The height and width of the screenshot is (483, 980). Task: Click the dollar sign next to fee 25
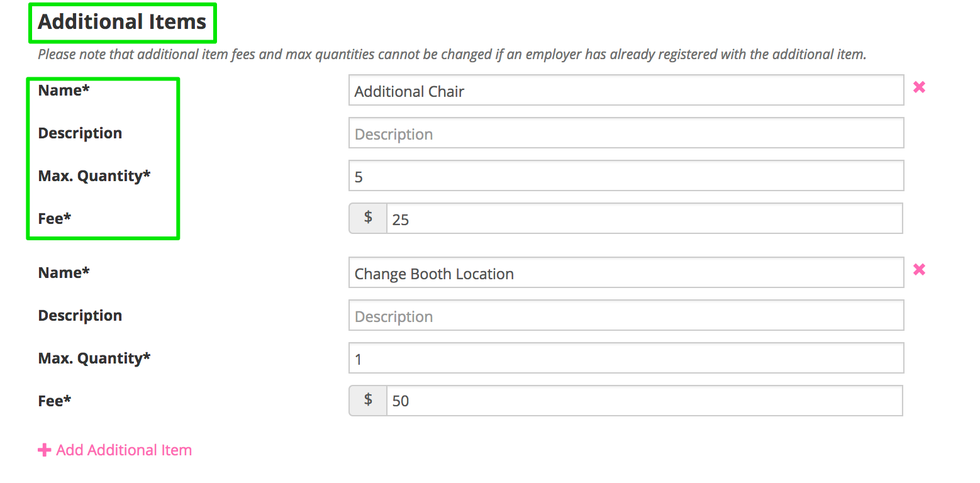368,218
